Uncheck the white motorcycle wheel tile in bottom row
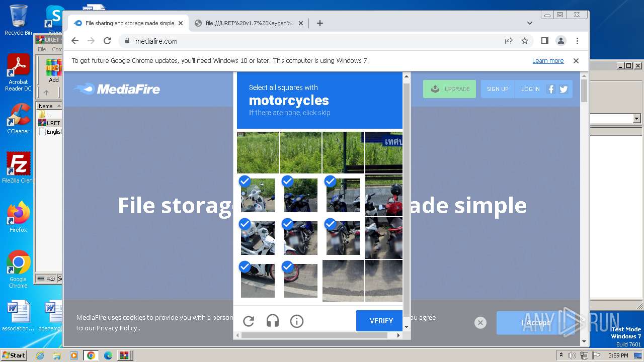This screenshot has height=362, width=644. pos(258,281)
